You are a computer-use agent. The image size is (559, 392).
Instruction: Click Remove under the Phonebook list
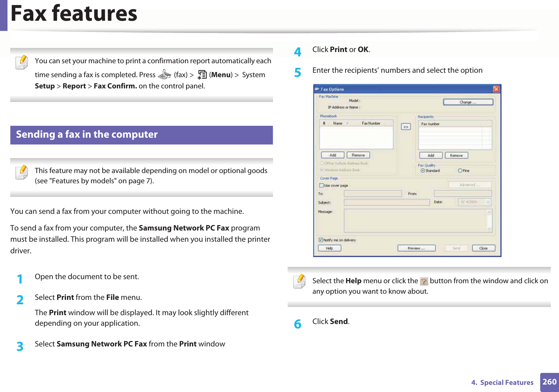358,155
